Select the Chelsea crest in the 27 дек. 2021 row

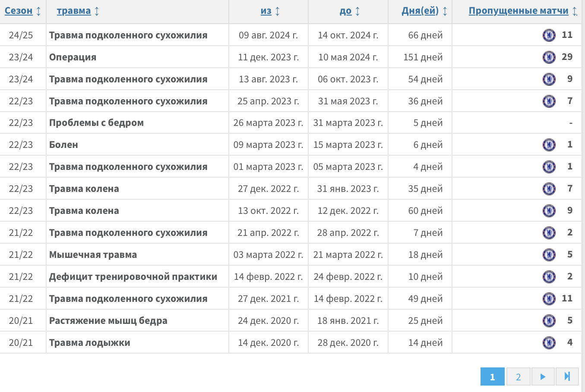pyautogui.click(x=549, y=298)
